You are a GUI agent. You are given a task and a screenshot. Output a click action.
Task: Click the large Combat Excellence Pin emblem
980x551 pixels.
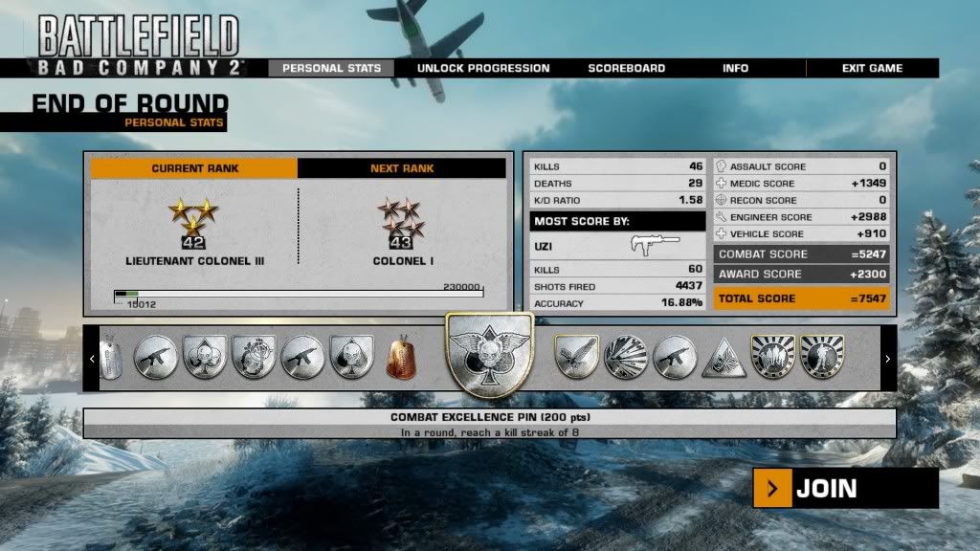click(x=489, y=356)
